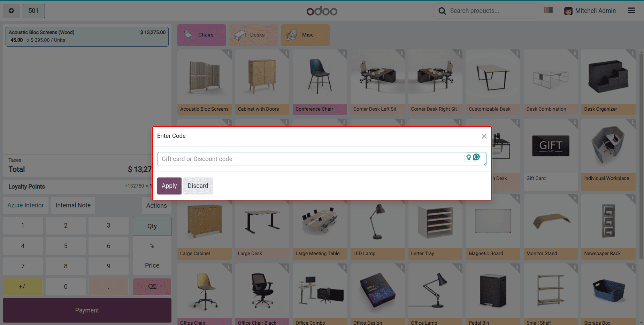Apply the entered code
The width and height of the screenshot is (644, 325).
tap(169, 186)
